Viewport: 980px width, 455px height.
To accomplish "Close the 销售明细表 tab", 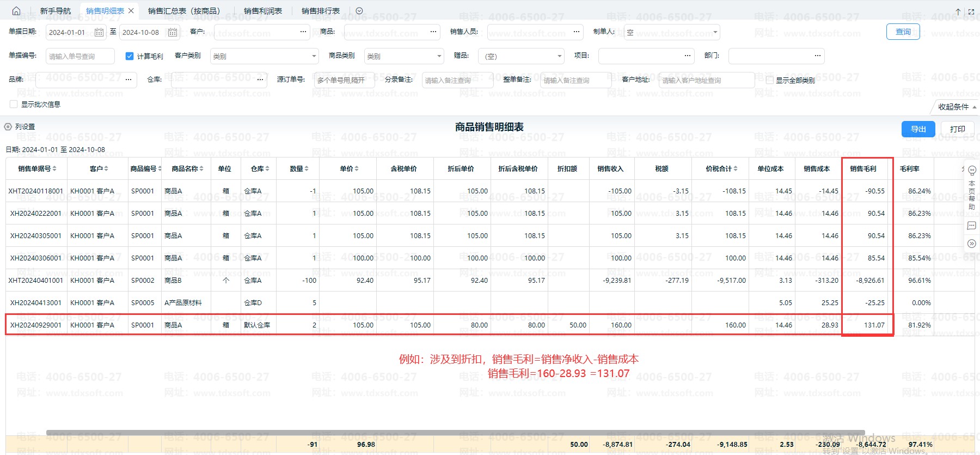I will 131,11.
